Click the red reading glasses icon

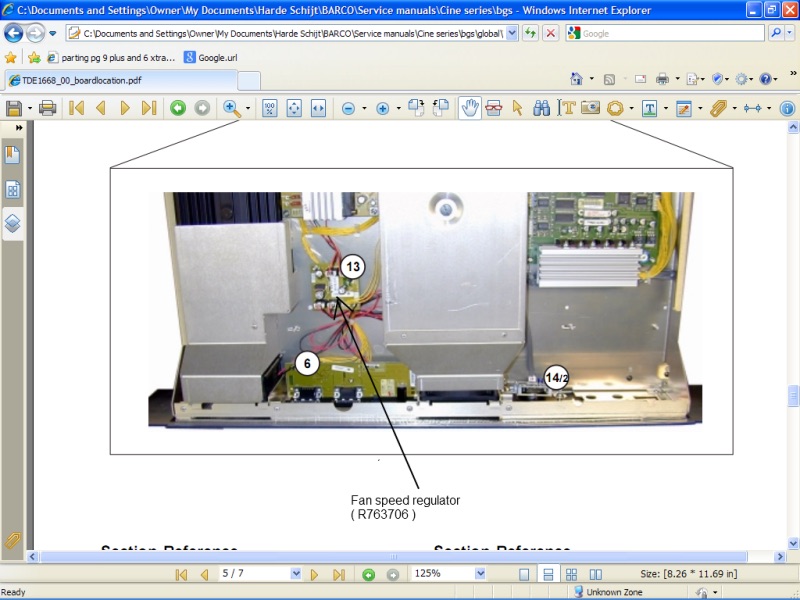click(494, 108)
